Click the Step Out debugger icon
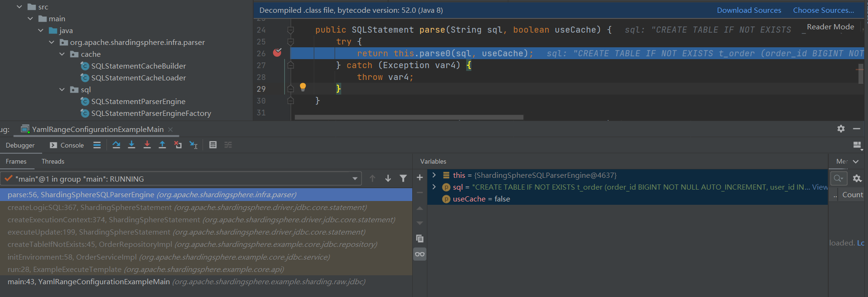Viewport: 868px width, 297px height. pos(162,145)
